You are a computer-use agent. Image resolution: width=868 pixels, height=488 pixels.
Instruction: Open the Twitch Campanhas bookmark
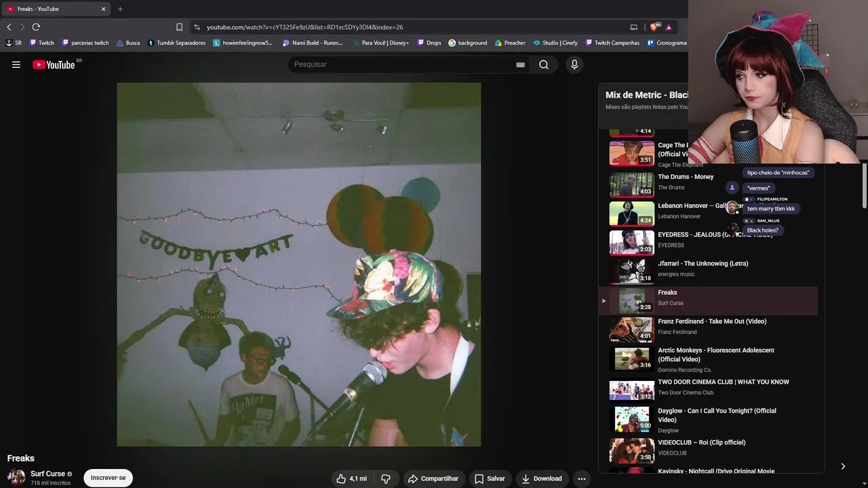click(x=612, y=43)
